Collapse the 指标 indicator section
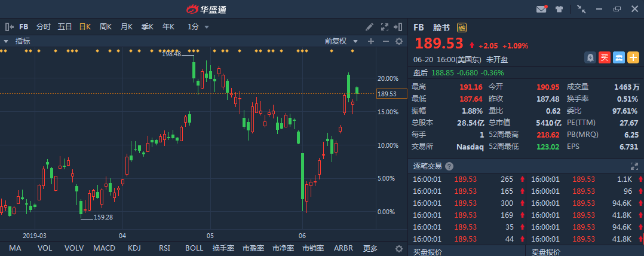The height and width of the screenshot is (256, 644). (x=6, y=41)
